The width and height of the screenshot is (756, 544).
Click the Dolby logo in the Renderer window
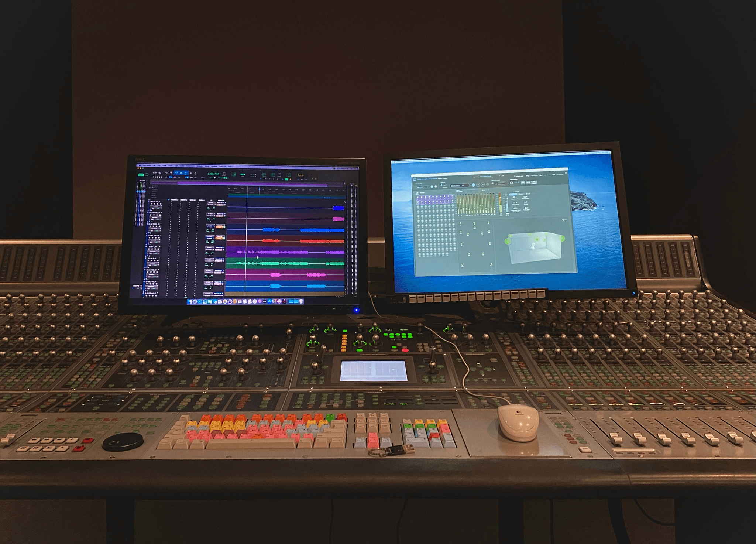[415, 179]
